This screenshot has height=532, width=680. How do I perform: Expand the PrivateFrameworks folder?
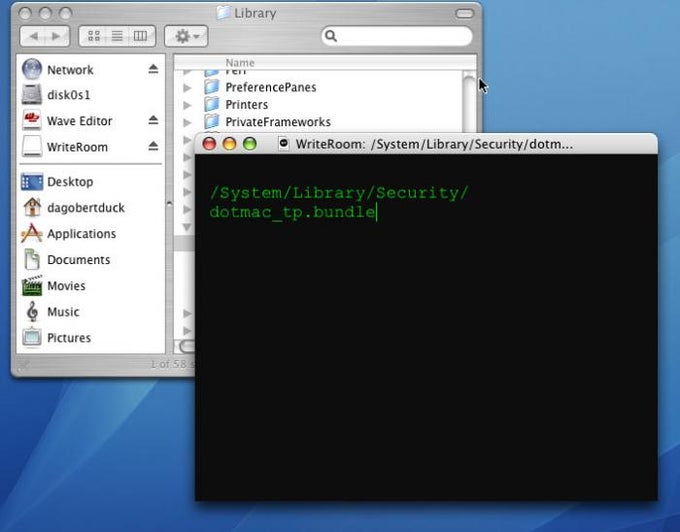coord(187,122)
